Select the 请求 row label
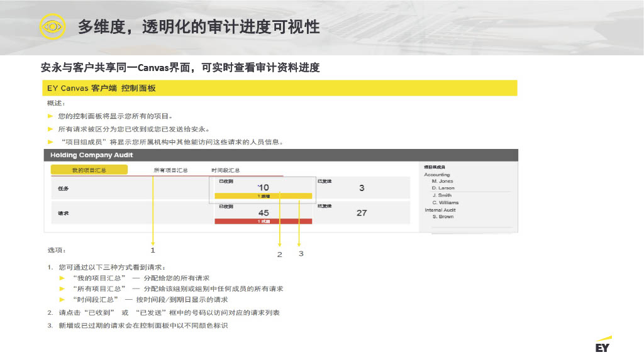This screenshot has height=362, width=644. [64, 214]
